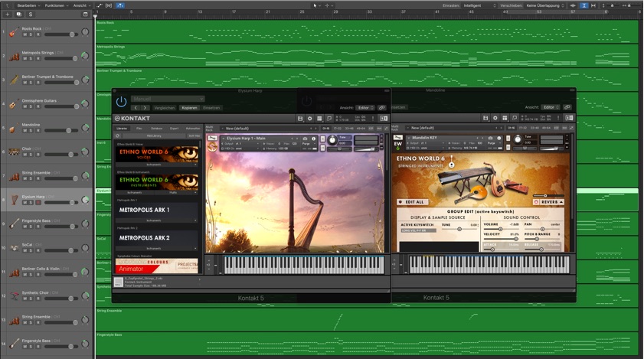Click the track header configuration icon
Viewport: 644px width, 359px height.
point(86,15)
